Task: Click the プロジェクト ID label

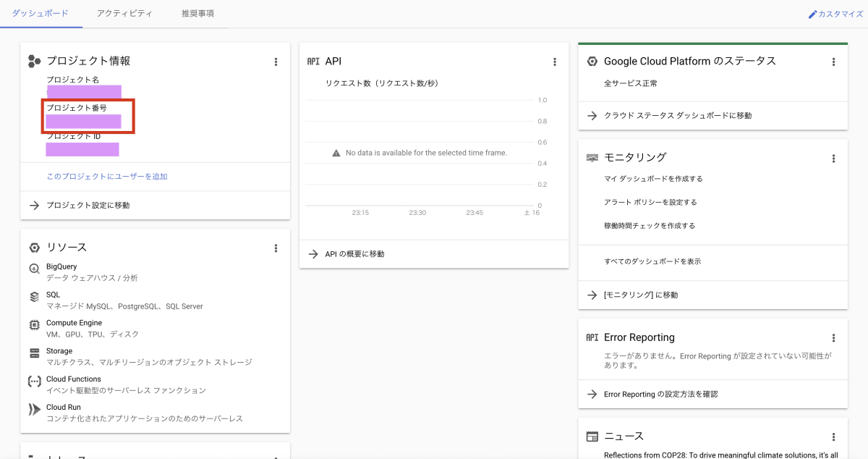Action: (x=74, y=136)
